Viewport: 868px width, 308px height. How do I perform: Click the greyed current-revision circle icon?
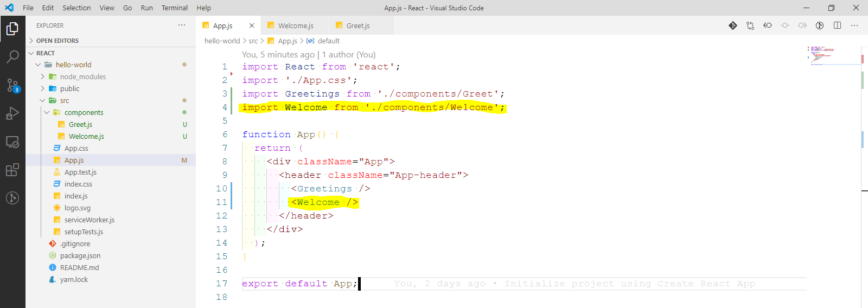click(785, 25)
